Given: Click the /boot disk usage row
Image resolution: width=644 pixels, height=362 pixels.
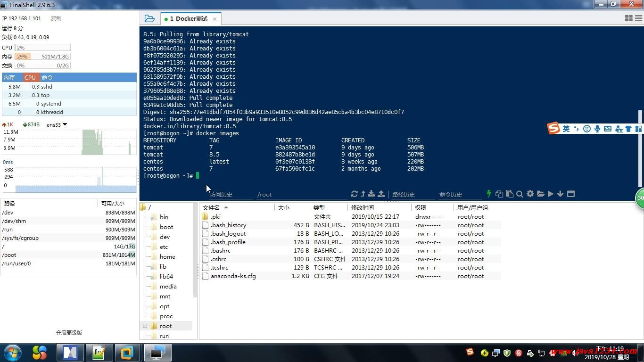Looking at the screenshot, I should click(69, 255).
